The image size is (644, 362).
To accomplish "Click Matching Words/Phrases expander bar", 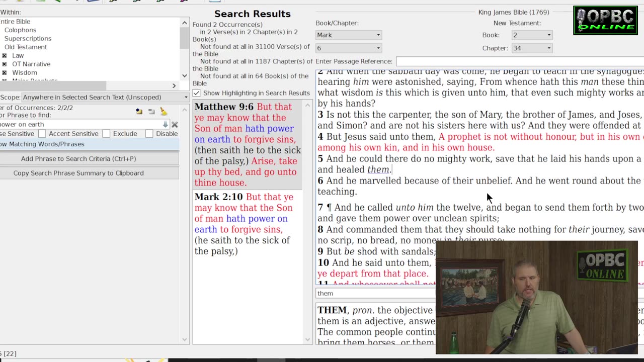I will click(x=90, y=144).
